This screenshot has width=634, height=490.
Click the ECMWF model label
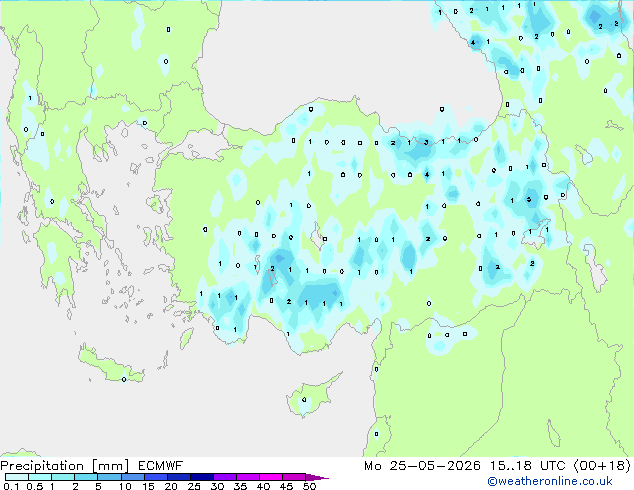tap(161, 466)
